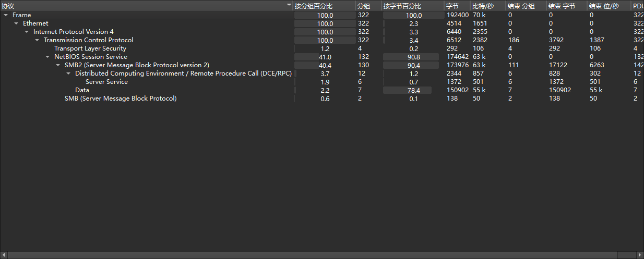Collapse the NetBIOS Session Service node
644x259 pixels.
point(47,57)
